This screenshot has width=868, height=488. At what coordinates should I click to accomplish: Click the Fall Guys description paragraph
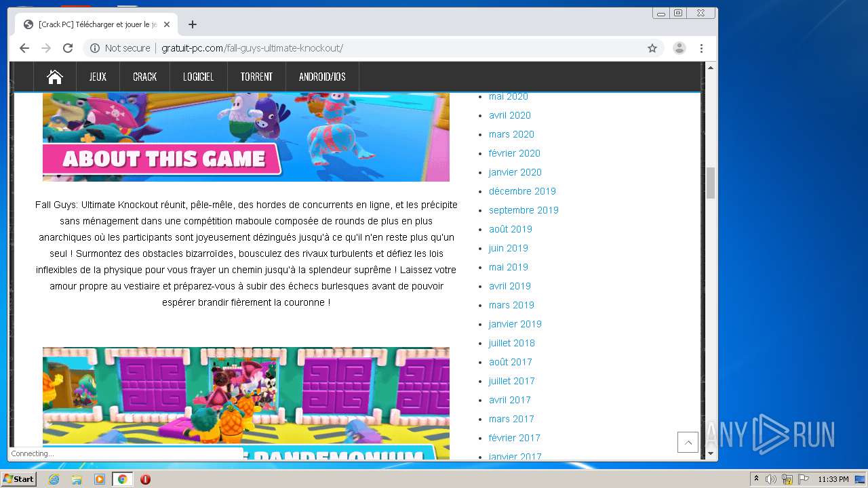pyautogui.click(x=246, y=253)
